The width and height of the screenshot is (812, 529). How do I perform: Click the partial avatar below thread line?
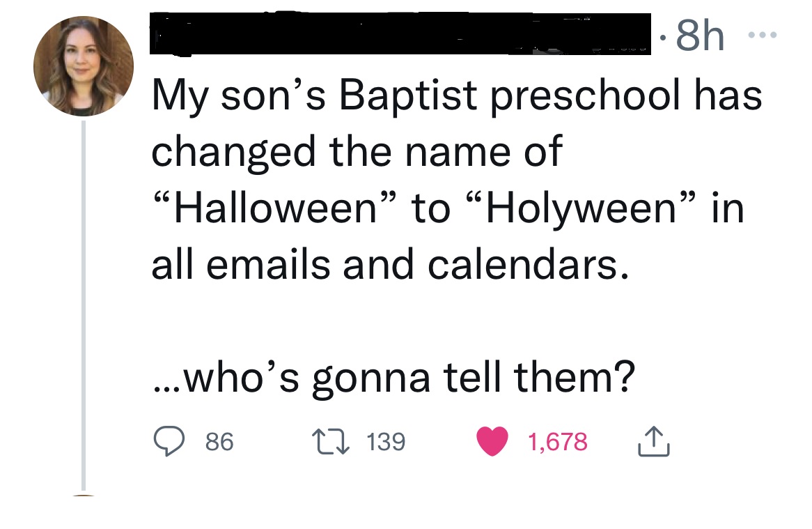coord(84,496)
